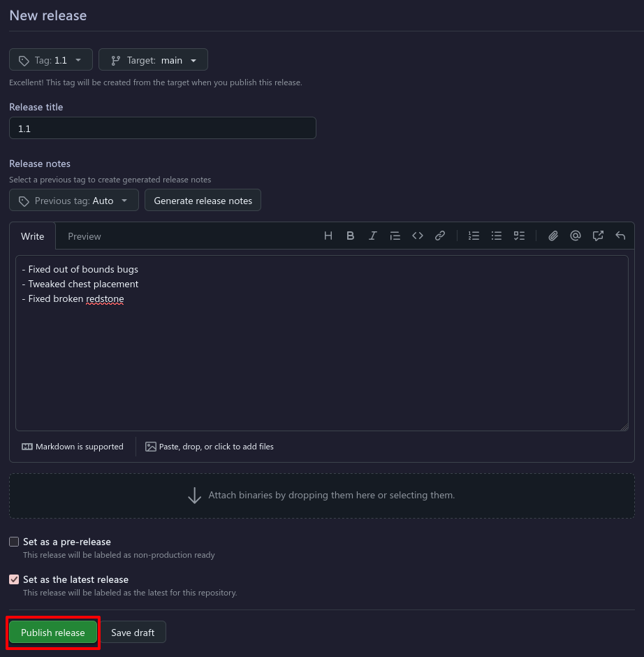Insert a quote block

point(395,236)
